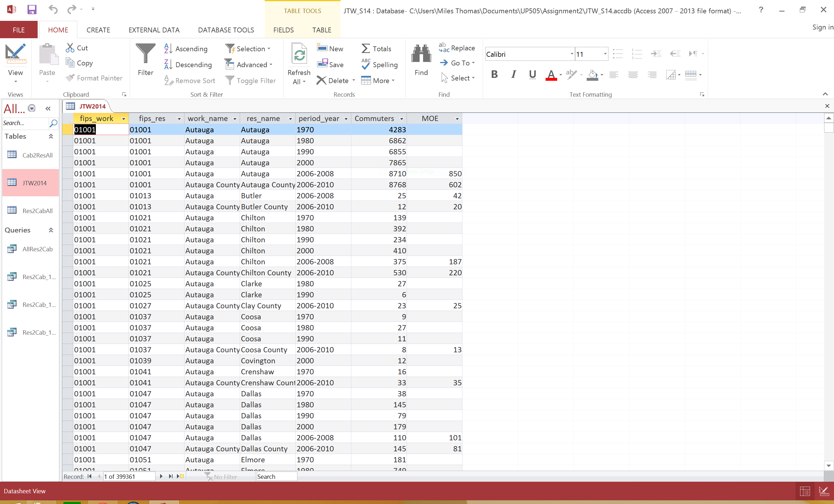Sort Ascending using the A-Z icon
Viewport: 834px width, 504px height.
[168, 49]
